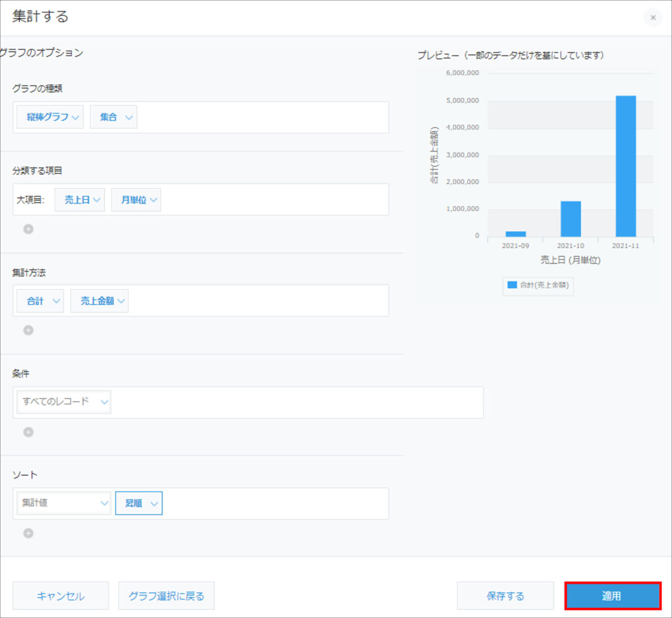This screenshot has width=672, height=618.
Task: Open the 昇順 sort order dropdown
Action: point(139,503)
